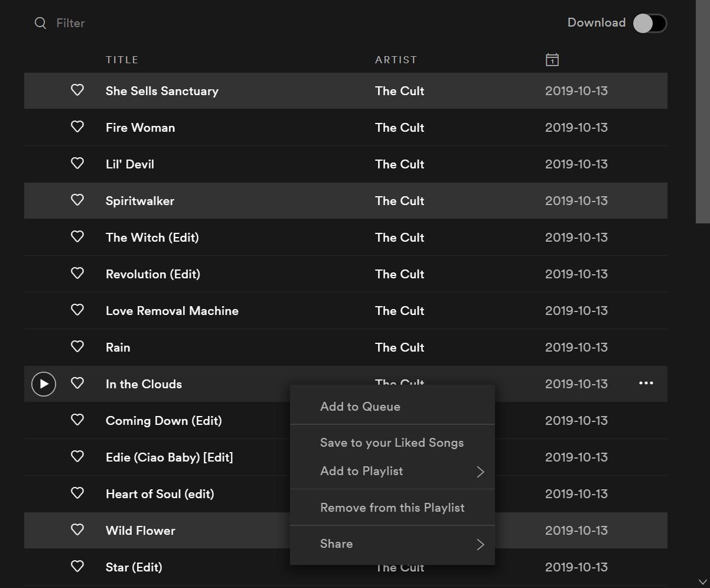Open artist The Cult on Love Removal Machine row
The image size is (710, 588).
pyautogui.click(x=399, y=311)
